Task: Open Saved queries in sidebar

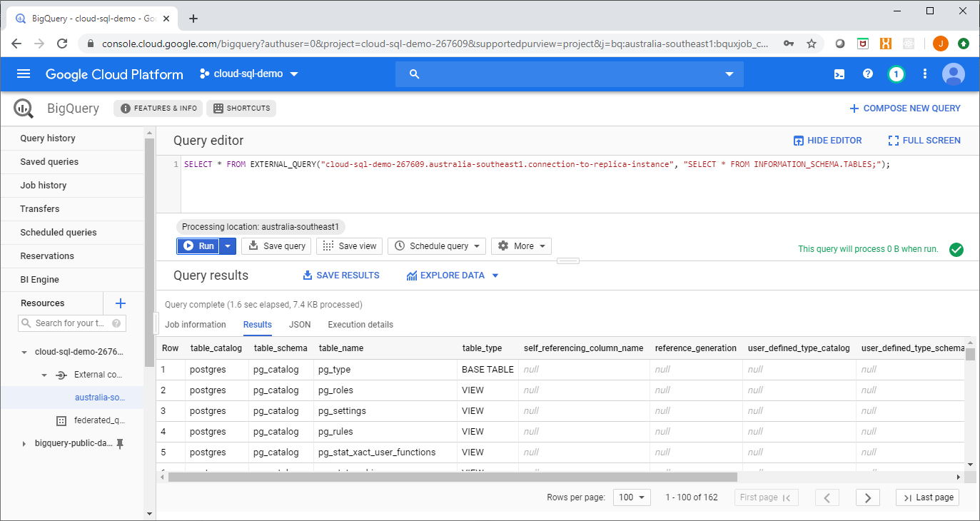Action: click(x=72, y=162)
